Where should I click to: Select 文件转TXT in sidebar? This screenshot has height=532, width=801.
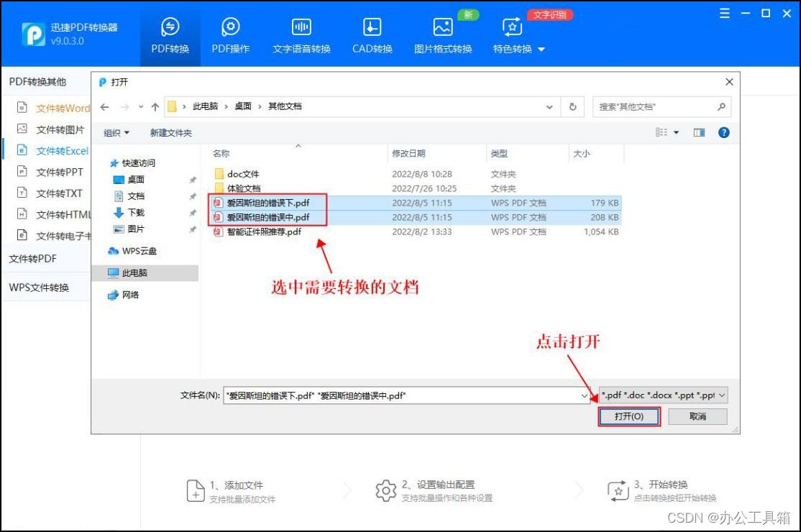[50, 193]
